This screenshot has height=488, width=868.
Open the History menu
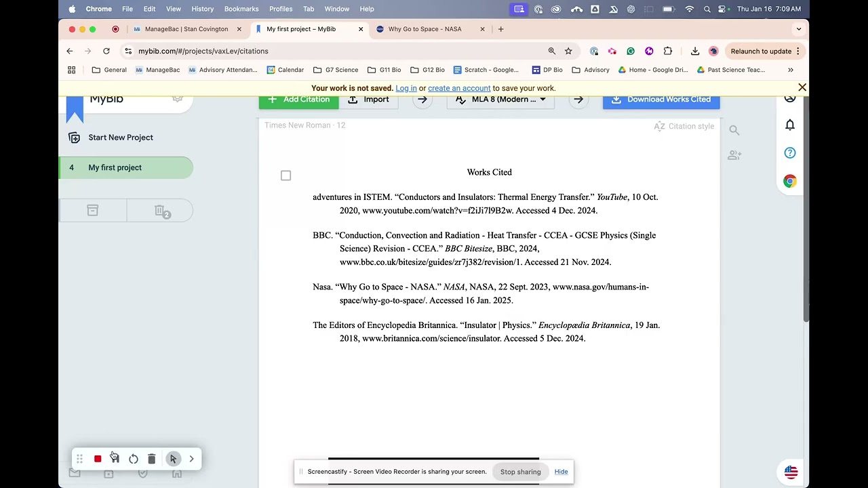202,9
